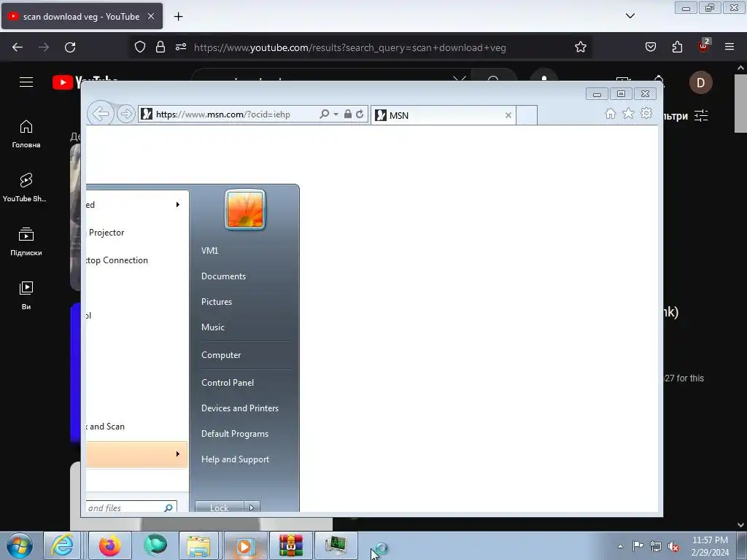Click Internet Explorer forward button
747x560 pixels.
[125, 114]
